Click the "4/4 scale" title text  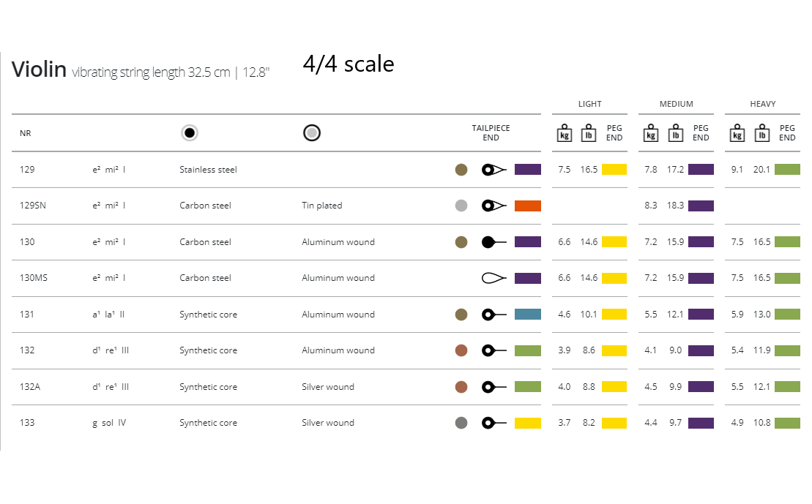pyautogui.click(x=349, y=64)
